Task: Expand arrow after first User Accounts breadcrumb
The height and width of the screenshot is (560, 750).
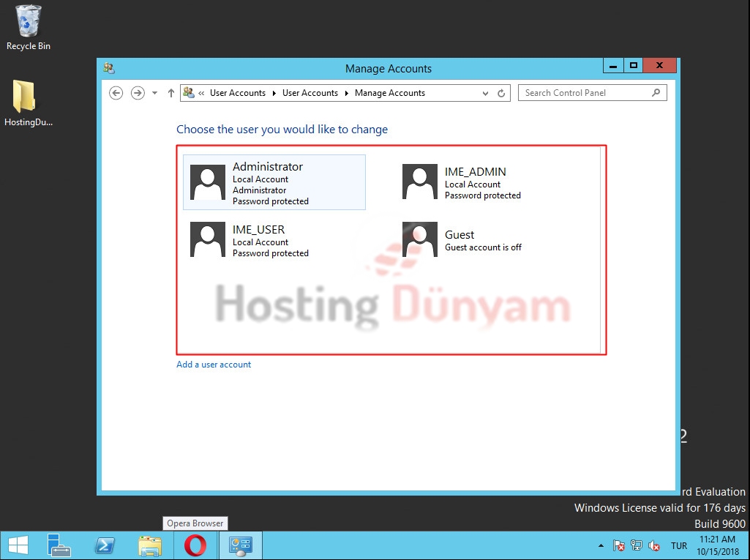Action: click(274, 93)
